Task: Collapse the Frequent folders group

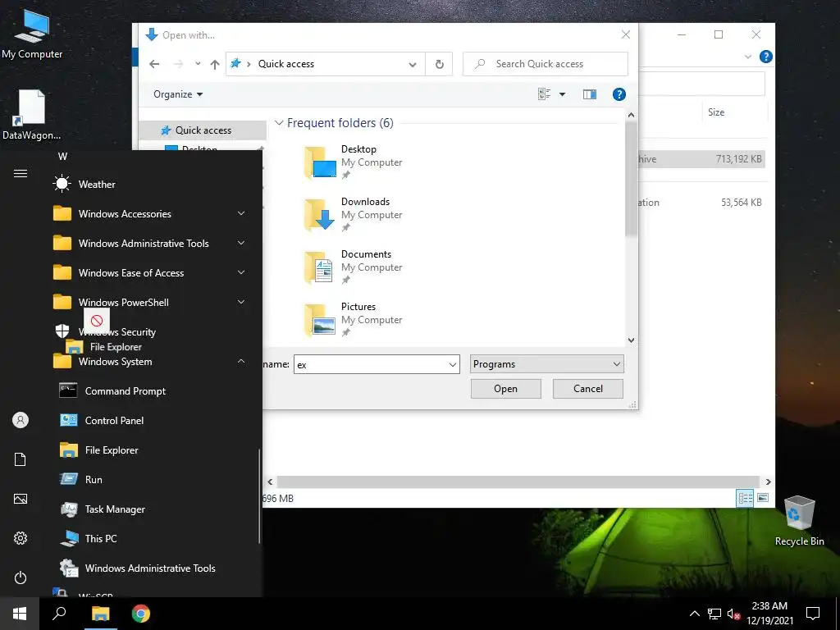Action: pos(279,123)
